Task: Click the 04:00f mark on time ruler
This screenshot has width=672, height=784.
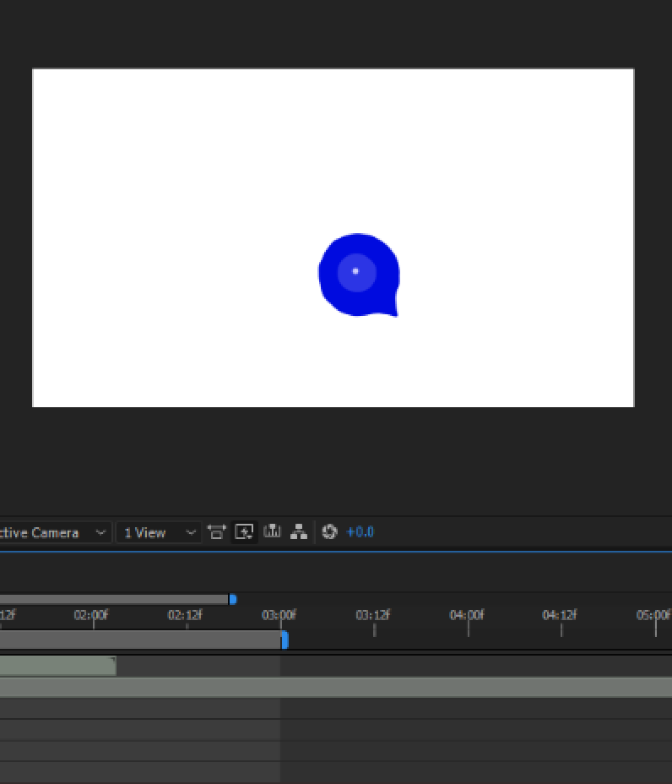Action: pos(467,615)
